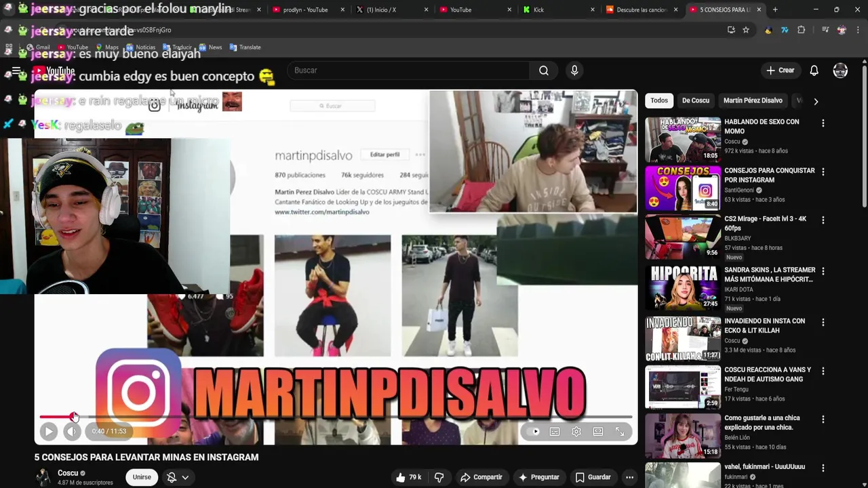The height and width of the screenshot is (488, 868).
Task: Click the search magnifier button
Action: point(544,70)
